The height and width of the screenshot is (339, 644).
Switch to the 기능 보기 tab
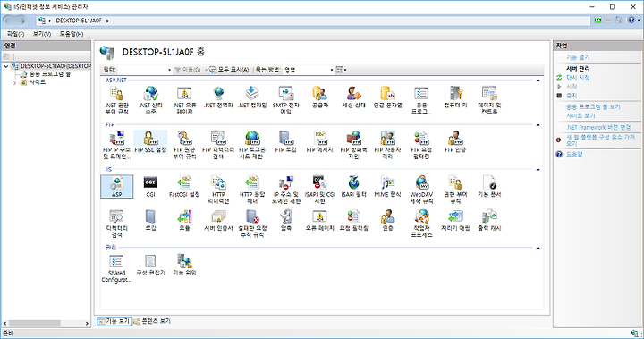coord(114,321)
